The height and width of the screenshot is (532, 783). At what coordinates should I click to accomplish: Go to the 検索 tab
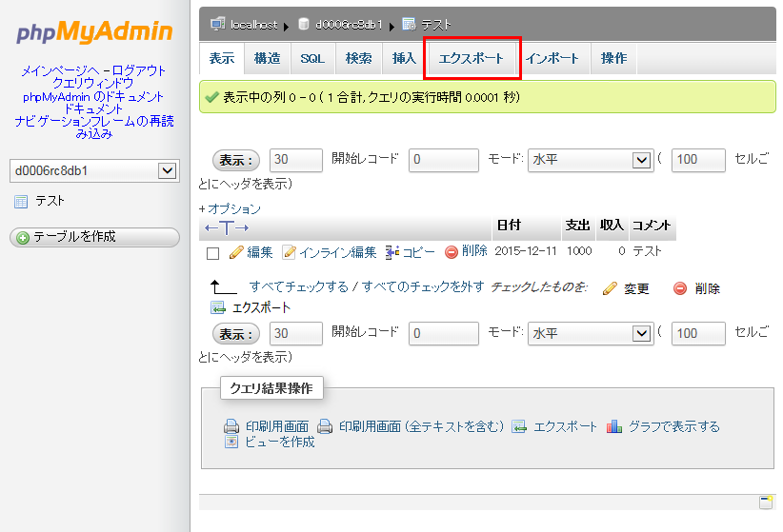[x=358, y=58]
